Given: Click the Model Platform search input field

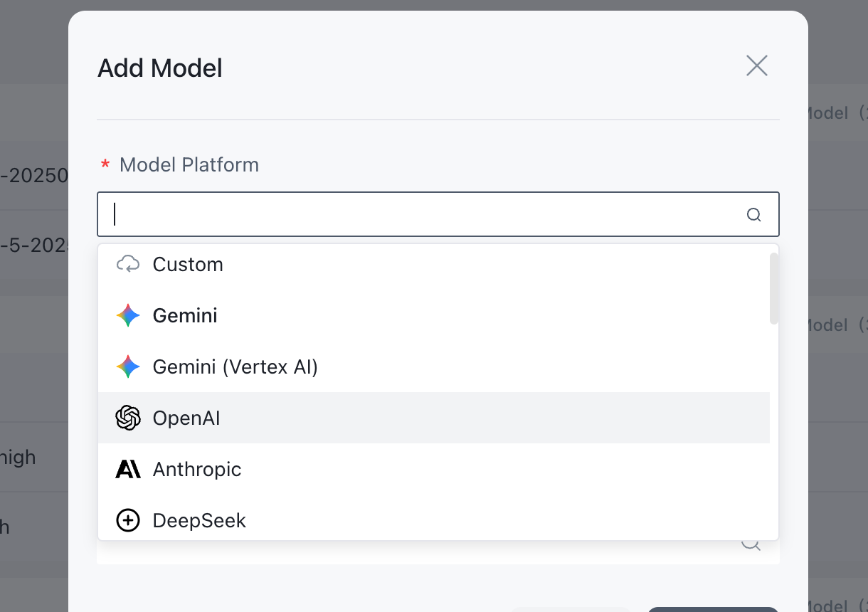Looking at the screenshot, I should [438, 214].
